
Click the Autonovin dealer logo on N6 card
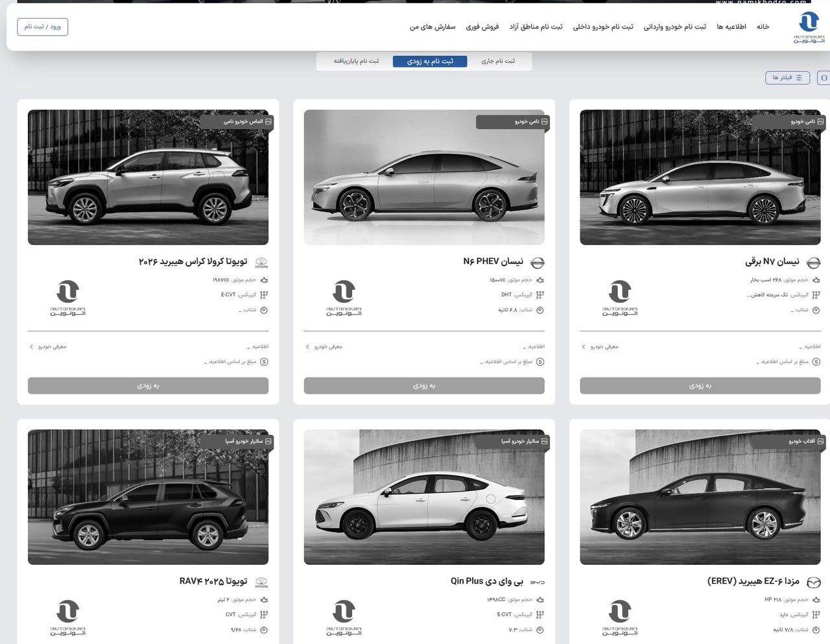pyautogui.click(x=344, y=298)
